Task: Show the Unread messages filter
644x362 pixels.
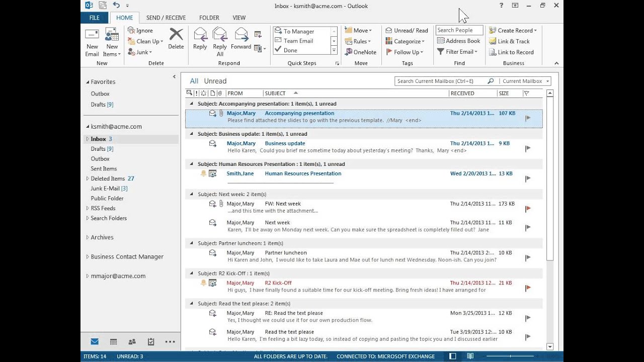Action: point(215,81)
